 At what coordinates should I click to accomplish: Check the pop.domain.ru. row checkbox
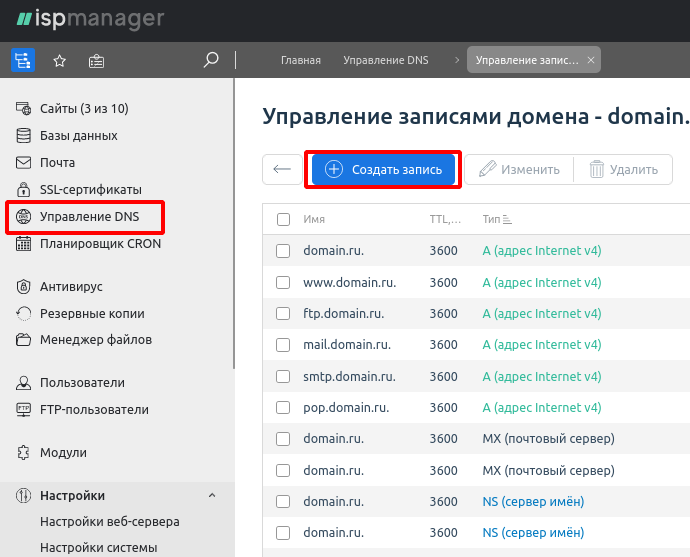point(283,408)
